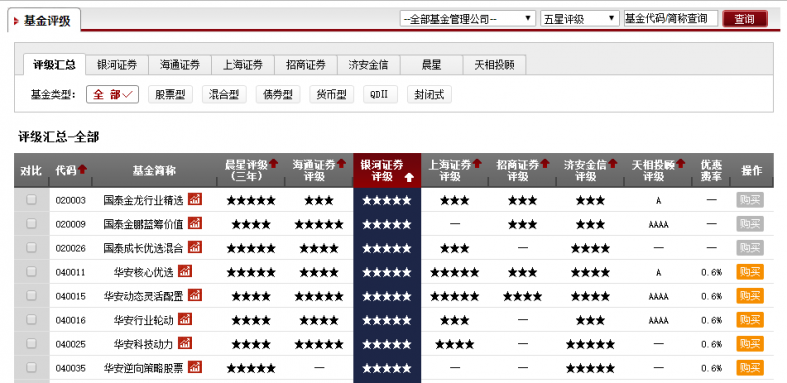Screen dimensions: 787x383
Task: Switch to 济安金信 tab
Action: pyautogui.click(x=368, y=65)
